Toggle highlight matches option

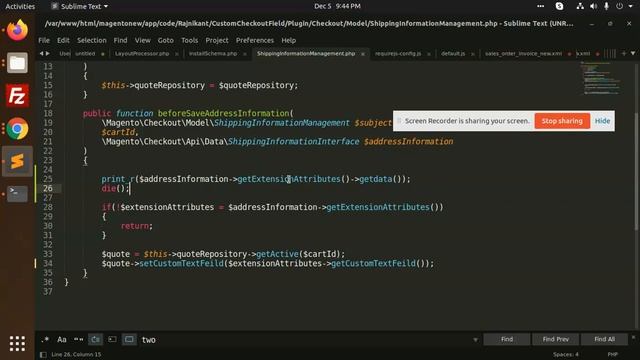click(129, 340)
